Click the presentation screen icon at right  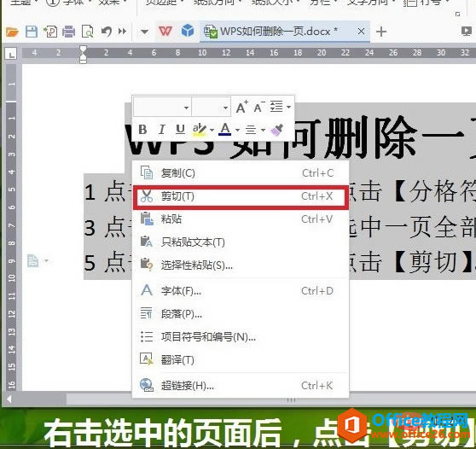pyautogui.click(x=467, y=31)
